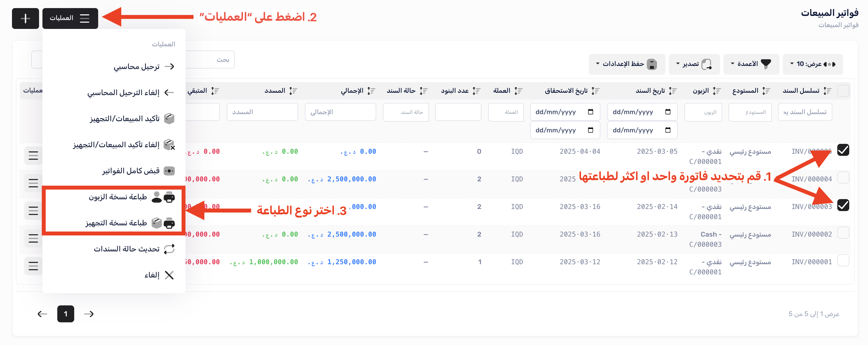The image size is (868, 345).
Task: Sort by the الإجمالي column icon
Action: click(x=371, y=91)
